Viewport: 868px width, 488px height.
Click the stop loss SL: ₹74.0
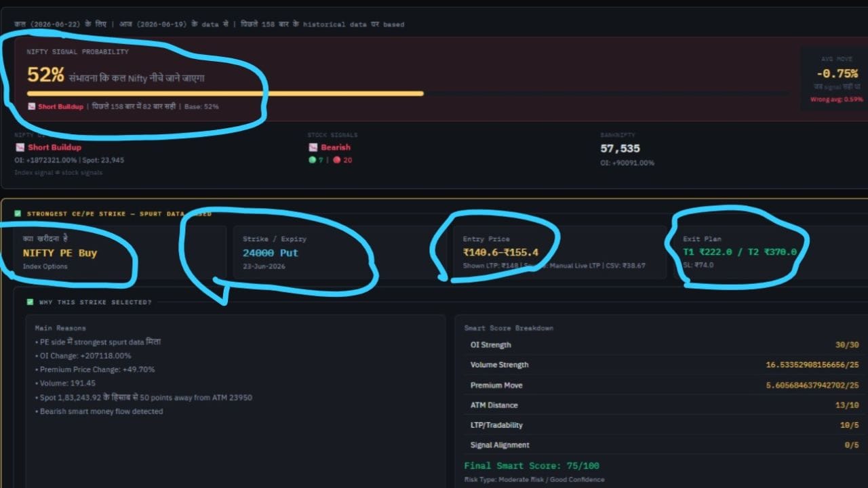(x=698, y=265)
